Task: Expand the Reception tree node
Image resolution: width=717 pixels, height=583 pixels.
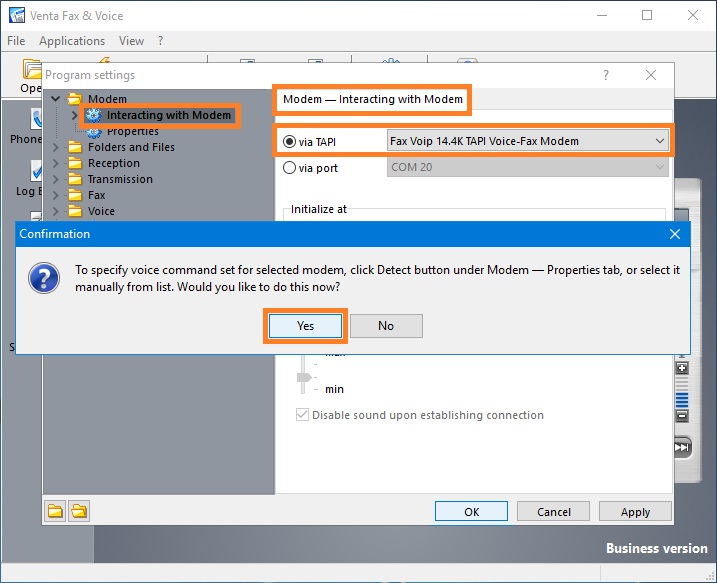Action: 56,163
